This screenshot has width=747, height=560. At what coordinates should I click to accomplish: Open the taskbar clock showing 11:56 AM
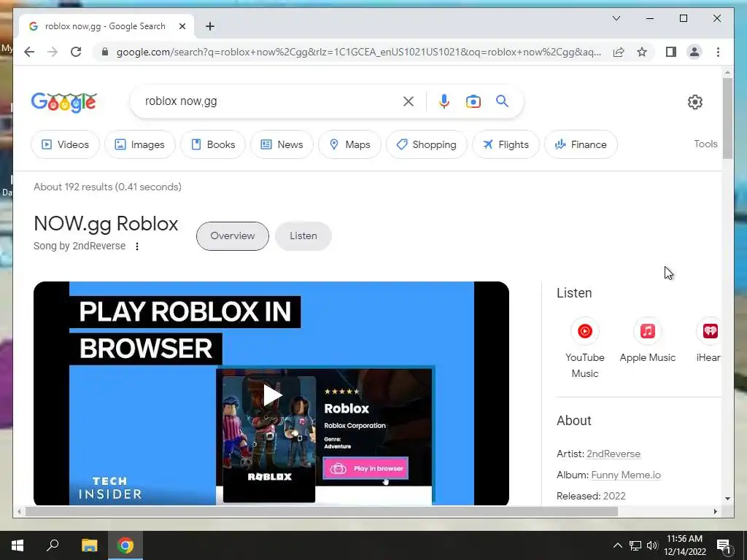[x=684, y=545]
